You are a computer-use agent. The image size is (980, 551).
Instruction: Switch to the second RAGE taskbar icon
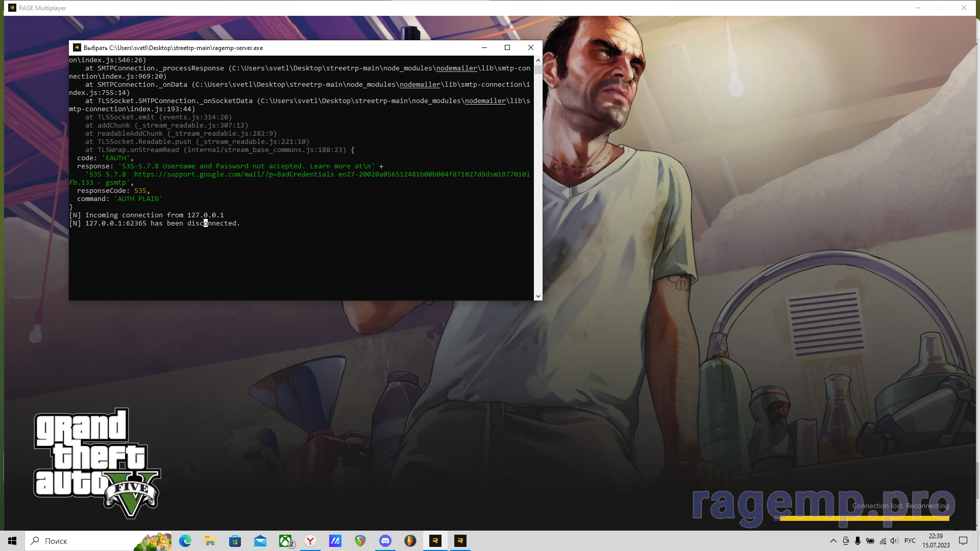coord(460,541)
